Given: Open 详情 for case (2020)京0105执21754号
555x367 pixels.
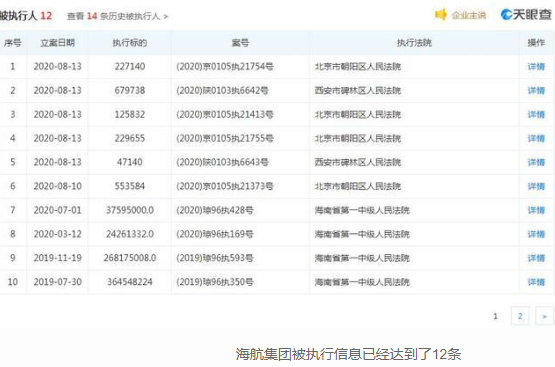Looking at the screenshot, I should tap(536, 67).
